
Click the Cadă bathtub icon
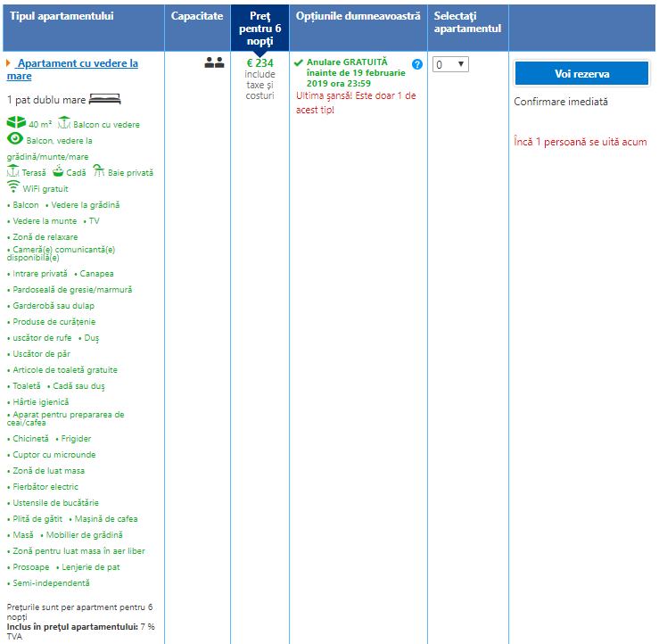point(58,171)
